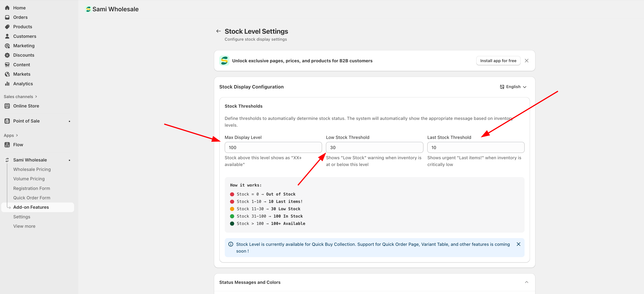The width and height of the screenshot is (644, 294).
Task: Close the Stock Level info notice
Action: [518, 244]
